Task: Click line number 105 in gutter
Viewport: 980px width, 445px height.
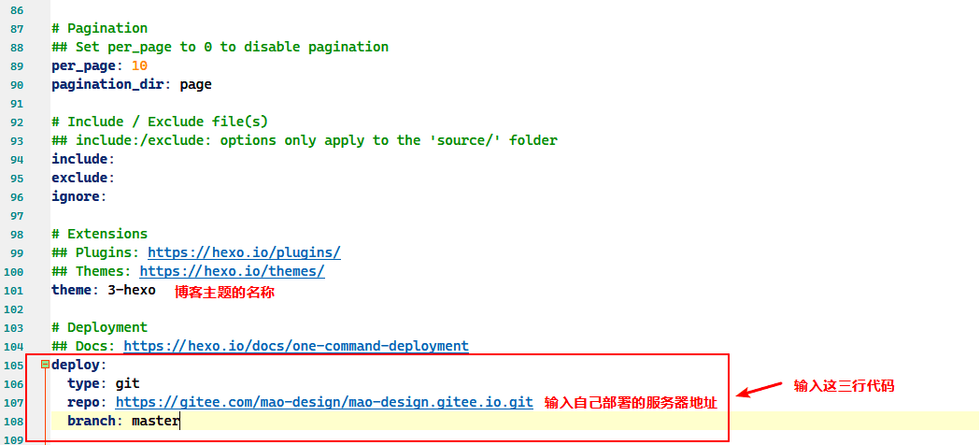Action: point(14,365)
